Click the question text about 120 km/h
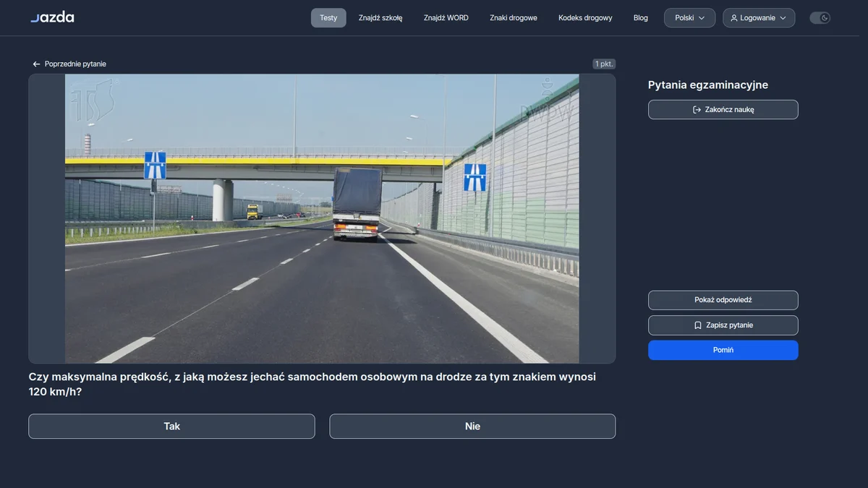 (312, 385)
